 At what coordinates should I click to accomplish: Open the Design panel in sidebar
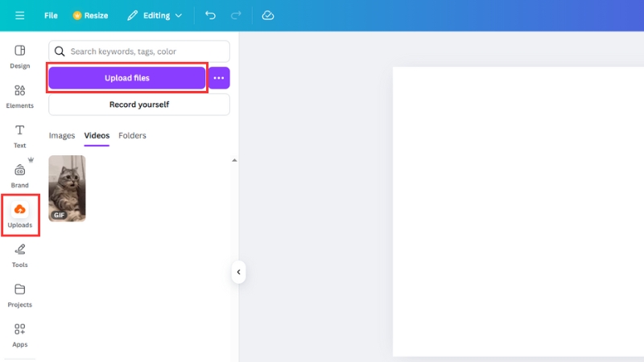point(20,56)
